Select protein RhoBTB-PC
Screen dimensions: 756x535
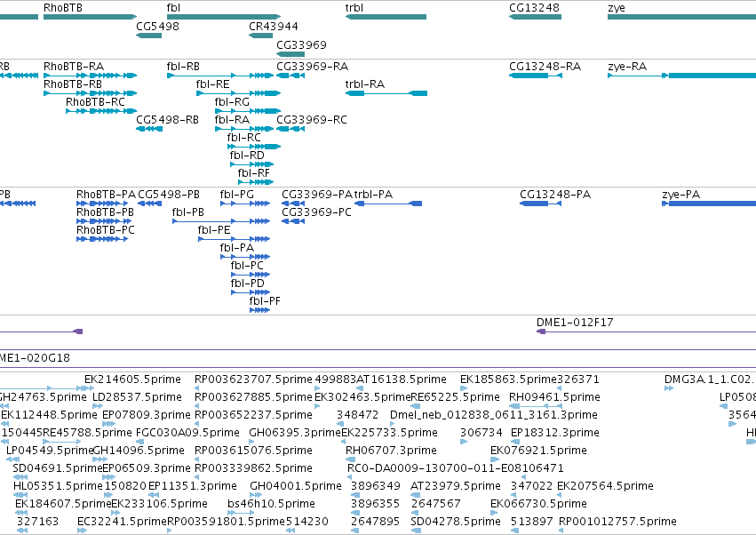[106, 230]
